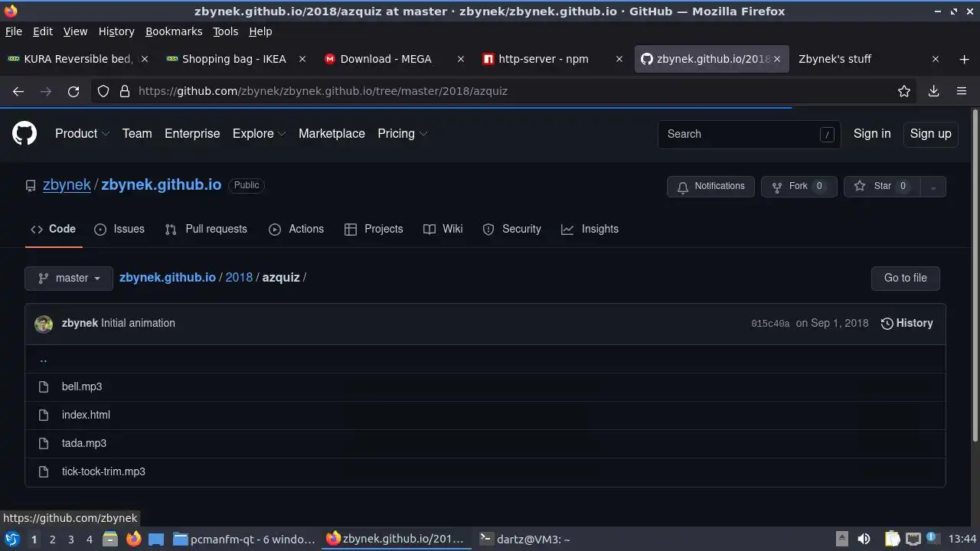The width and height of the screenshot is (980, 551).
Task: Expand the Explore dropdown menu
Action: 259,134
